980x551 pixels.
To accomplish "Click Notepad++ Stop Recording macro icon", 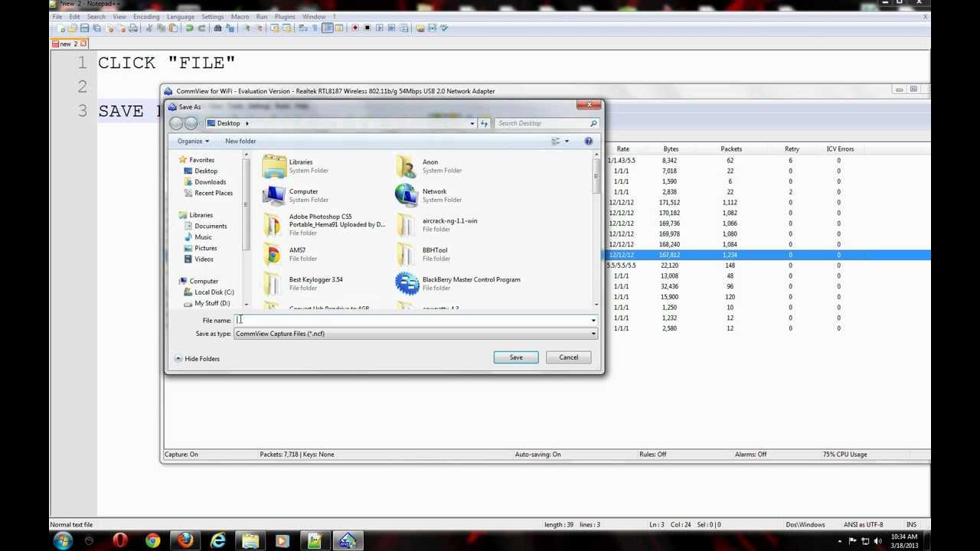I will [367, 28].
